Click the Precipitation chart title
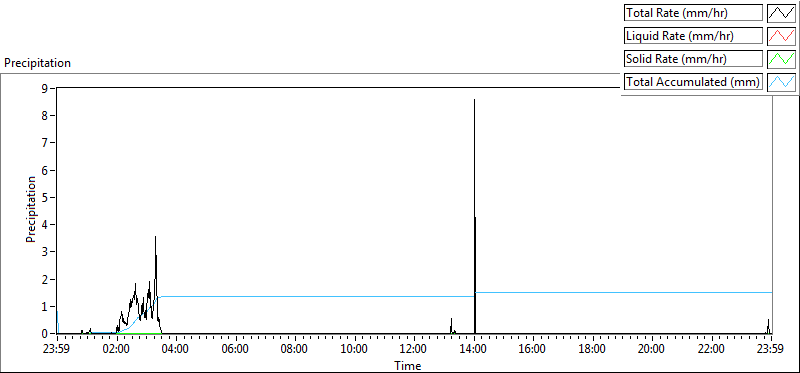Screen dimensions: 800x373 (37, 63)
